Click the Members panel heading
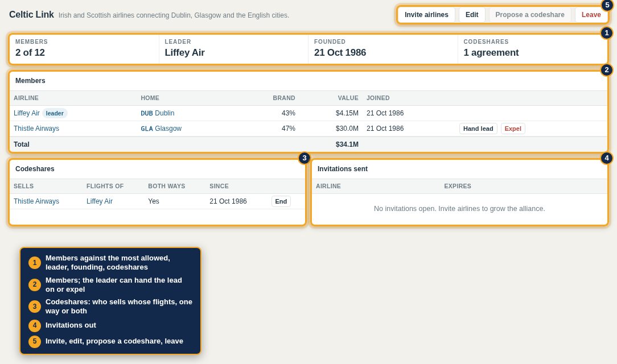 (x=30, y=81)
